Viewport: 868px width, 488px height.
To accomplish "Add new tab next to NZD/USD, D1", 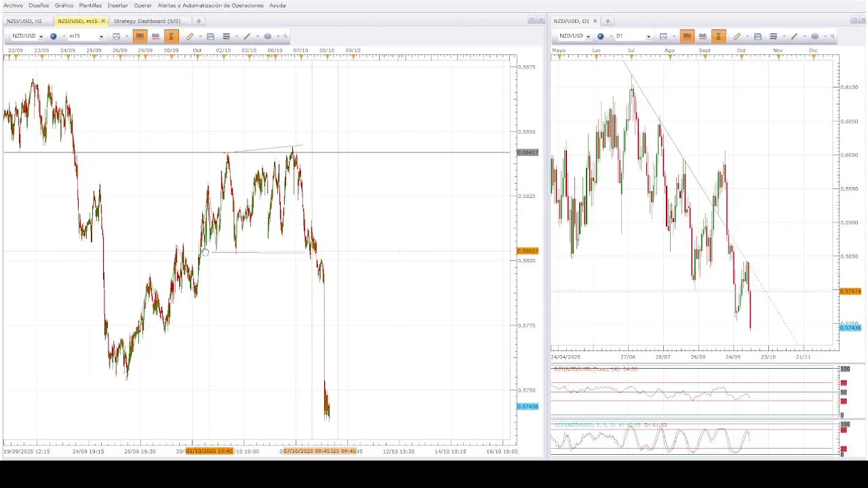I will tap(608, 21).
